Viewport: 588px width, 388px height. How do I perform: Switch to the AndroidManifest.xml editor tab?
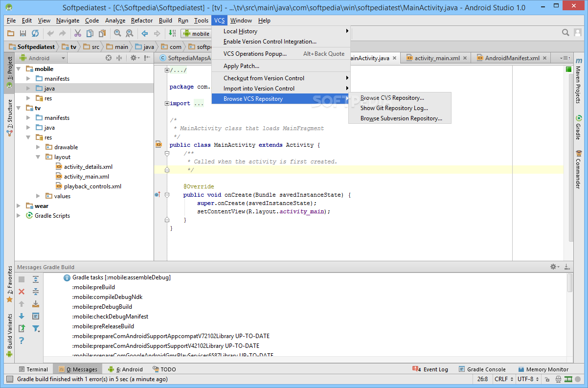511,58
